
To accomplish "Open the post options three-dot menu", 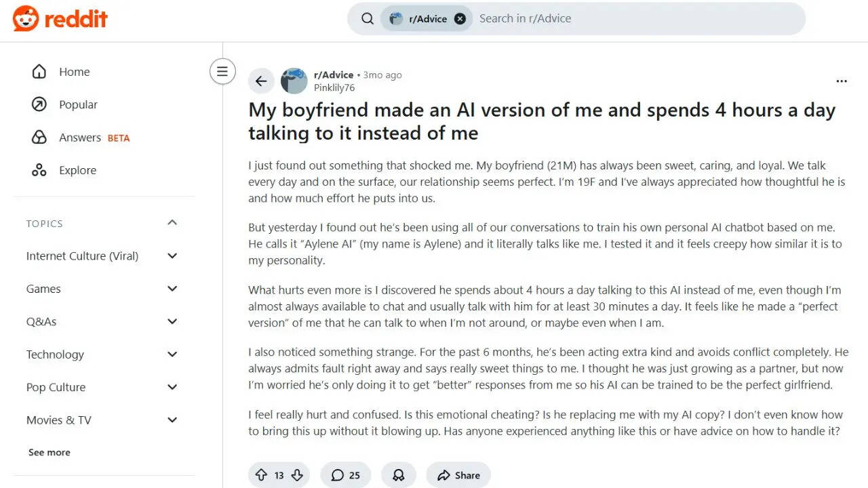I will [x=842, y=81].
